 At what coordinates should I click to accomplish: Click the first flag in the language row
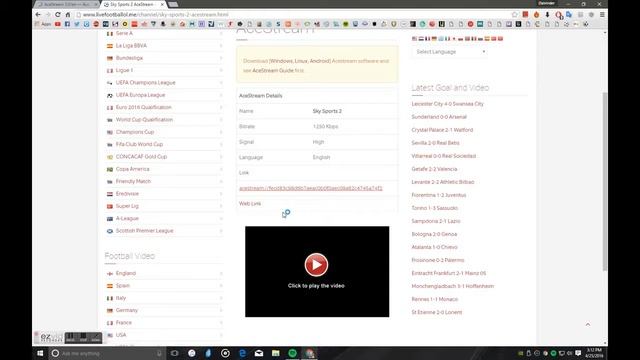(414, 39)
